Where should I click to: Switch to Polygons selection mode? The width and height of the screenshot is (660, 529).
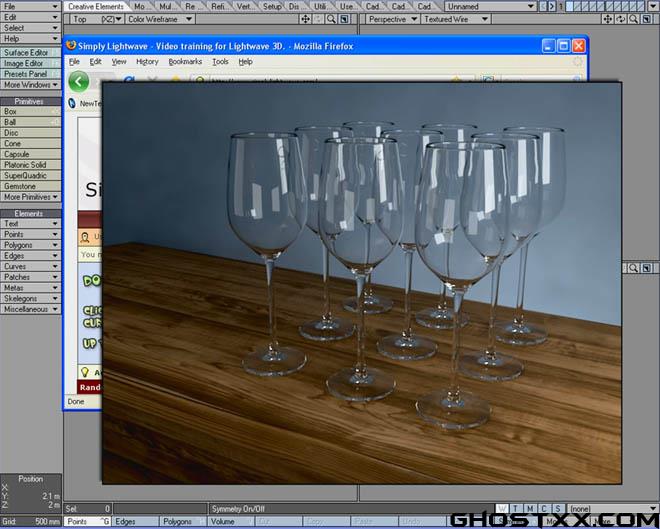point(183,521)
